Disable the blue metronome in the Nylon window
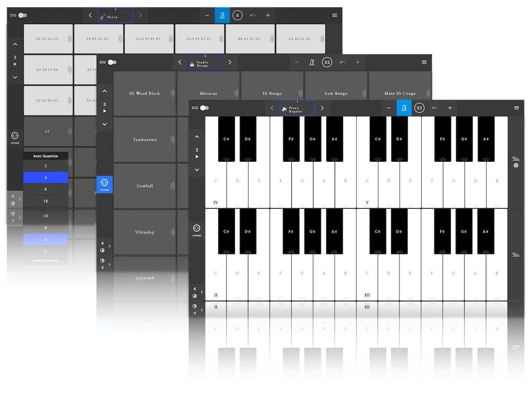Screen dimensions: 532x397 pyautogui.click(x=222, y=15)
